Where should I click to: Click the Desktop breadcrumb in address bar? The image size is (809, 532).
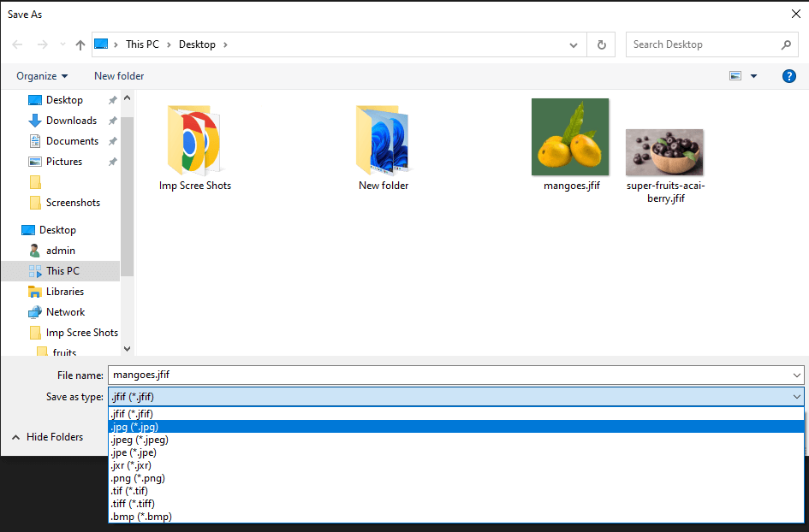197,44
